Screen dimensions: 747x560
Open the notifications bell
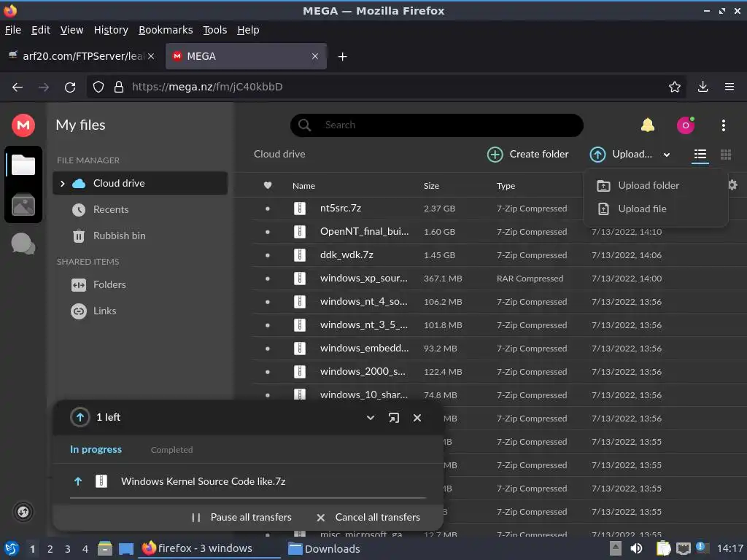(647, 125)
